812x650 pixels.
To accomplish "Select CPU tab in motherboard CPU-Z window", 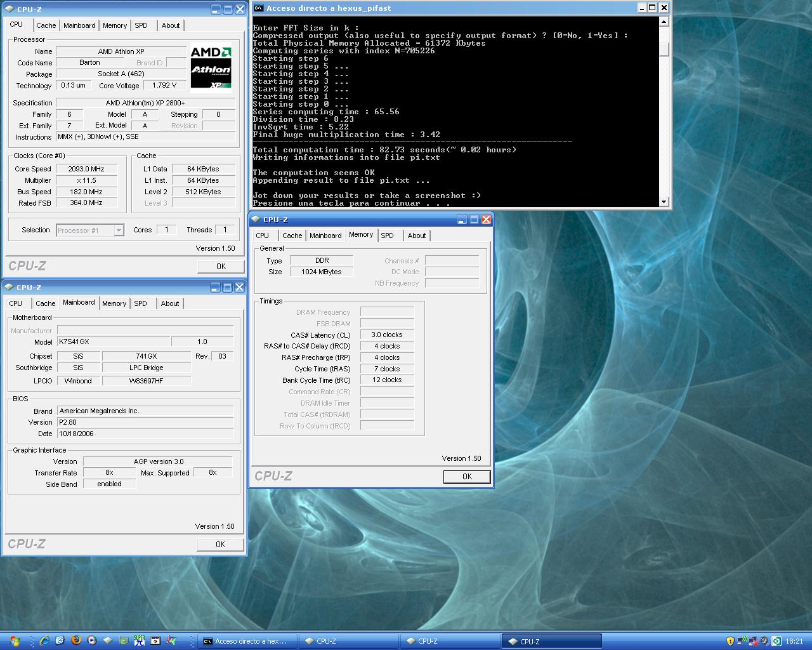I will coord(16,304).
